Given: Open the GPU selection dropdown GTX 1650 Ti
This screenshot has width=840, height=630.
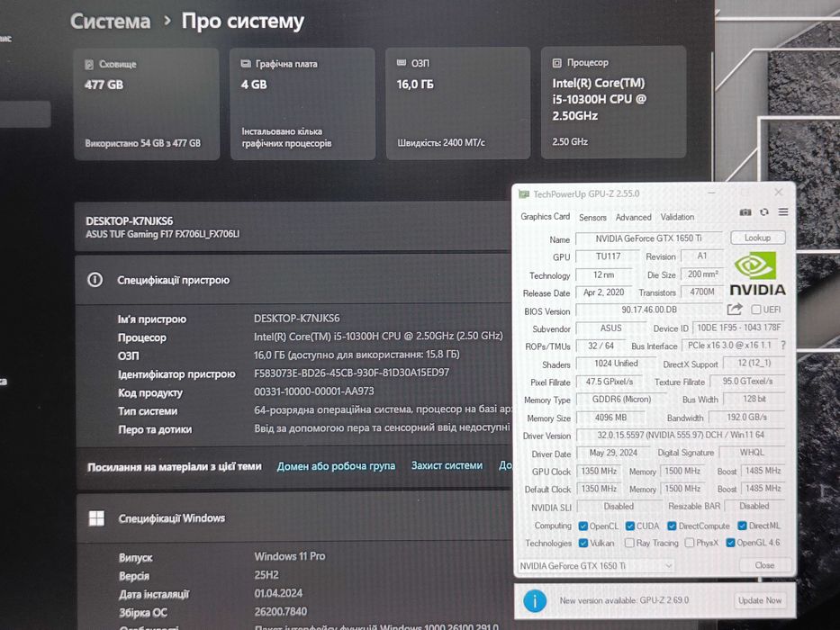Looking at the screenshot, I should [595, 566].
